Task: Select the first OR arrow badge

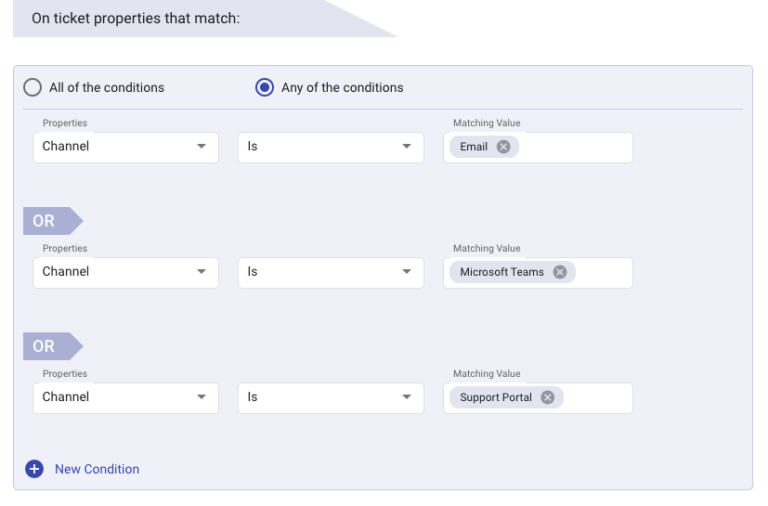Action: point(52,221)
